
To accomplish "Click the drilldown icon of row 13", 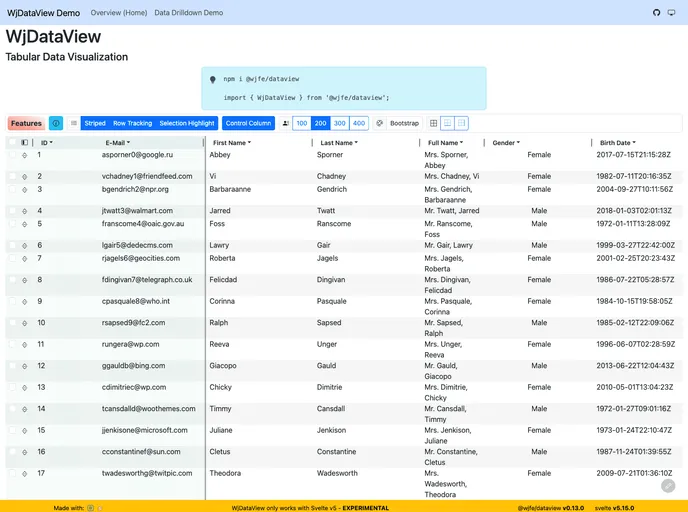I will pos(25,388).
